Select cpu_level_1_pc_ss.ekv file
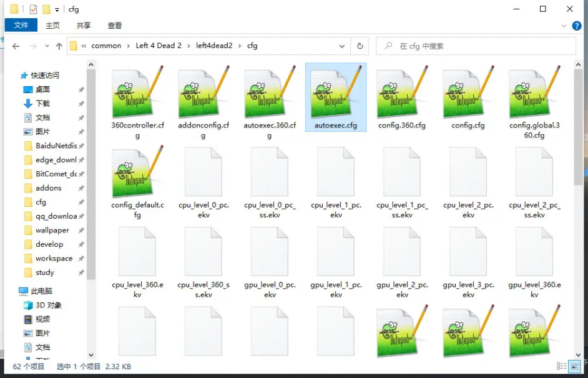This screenshot has width=588, height=378. [x=402, y=172]
